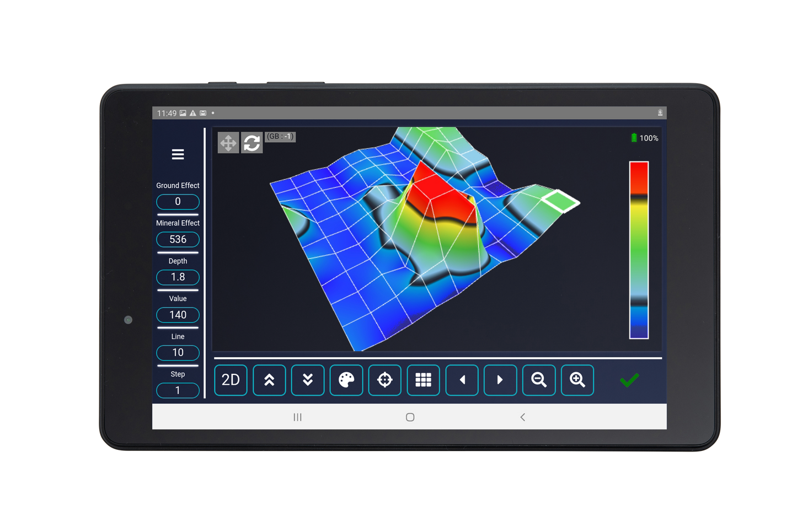797x532 pixels.
Task: Zoom in on the 3D scan
Action: [x=577, y=380]
